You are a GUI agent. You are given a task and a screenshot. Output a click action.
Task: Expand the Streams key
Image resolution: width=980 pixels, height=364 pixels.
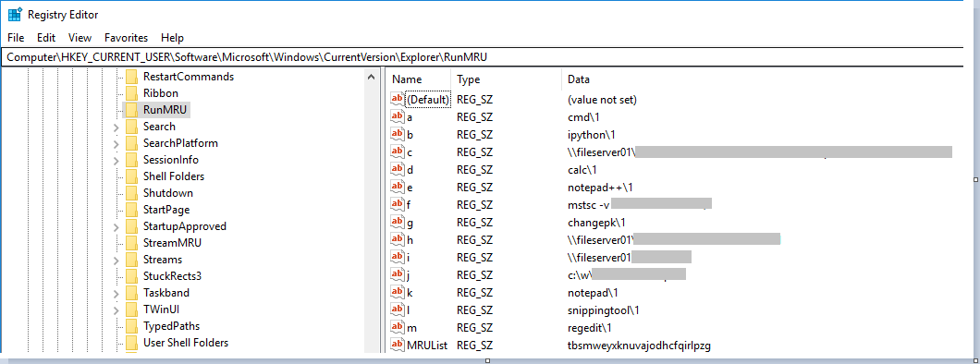[x=116, y=261]
